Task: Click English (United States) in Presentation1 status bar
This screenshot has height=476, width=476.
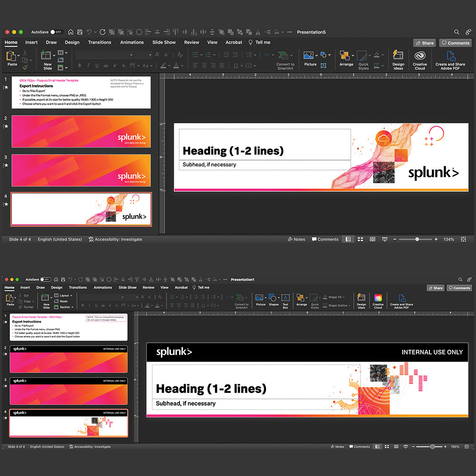Action: coord(47,446)
